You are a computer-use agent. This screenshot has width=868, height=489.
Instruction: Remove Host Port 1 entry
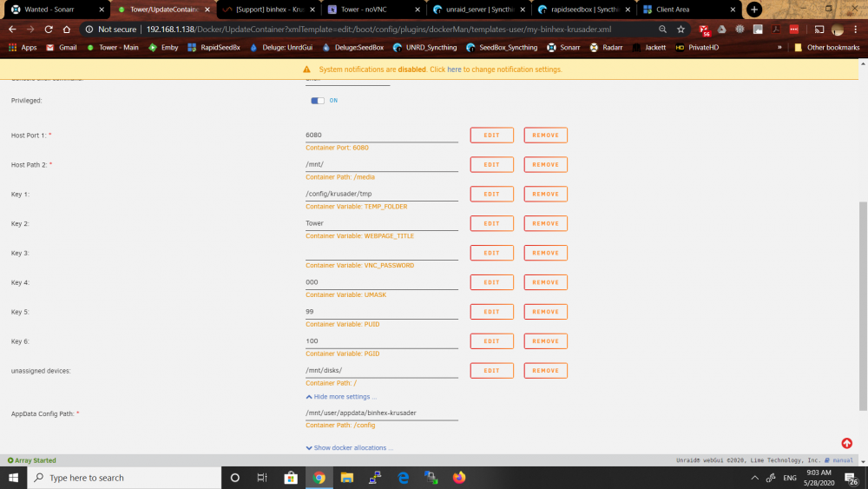point(545,135)
